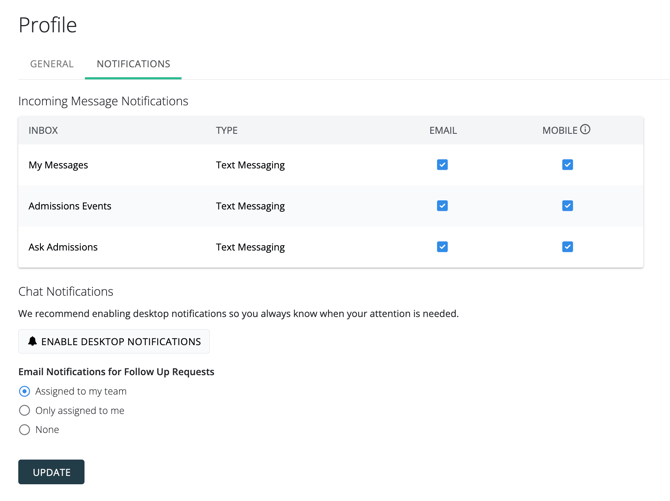Click the Update button
The height and width of the screenshot is (501, 670).
pos(51,472)
